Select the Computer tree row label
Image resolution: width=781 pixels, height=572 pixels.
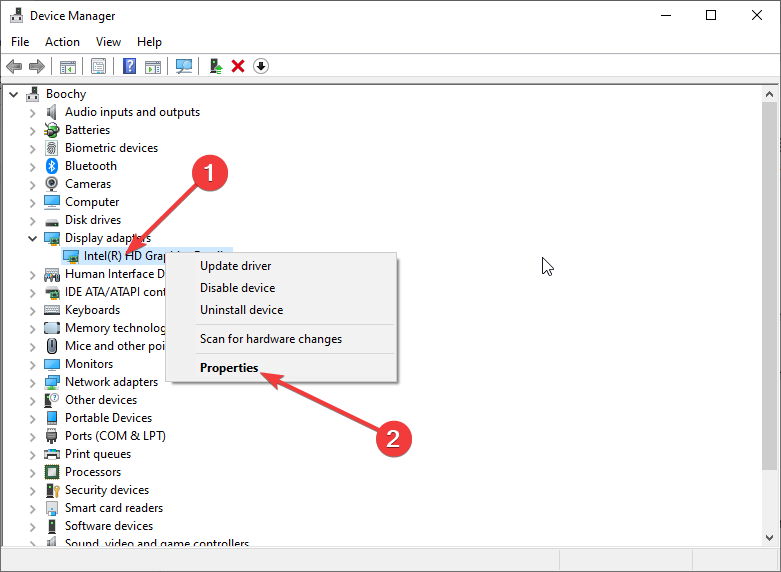pyautogui.click(x=92, y=202)
